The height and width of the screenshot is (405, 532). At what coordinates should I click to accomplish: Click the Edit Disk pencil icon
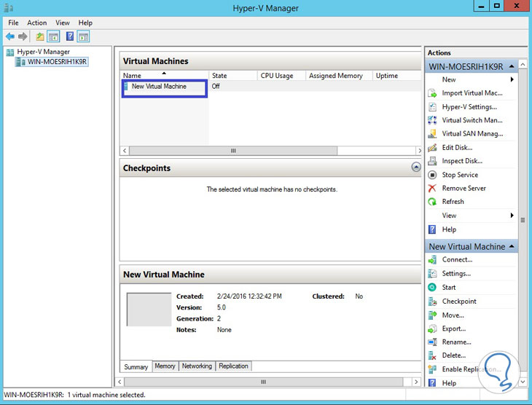click(x=432, y=148)
